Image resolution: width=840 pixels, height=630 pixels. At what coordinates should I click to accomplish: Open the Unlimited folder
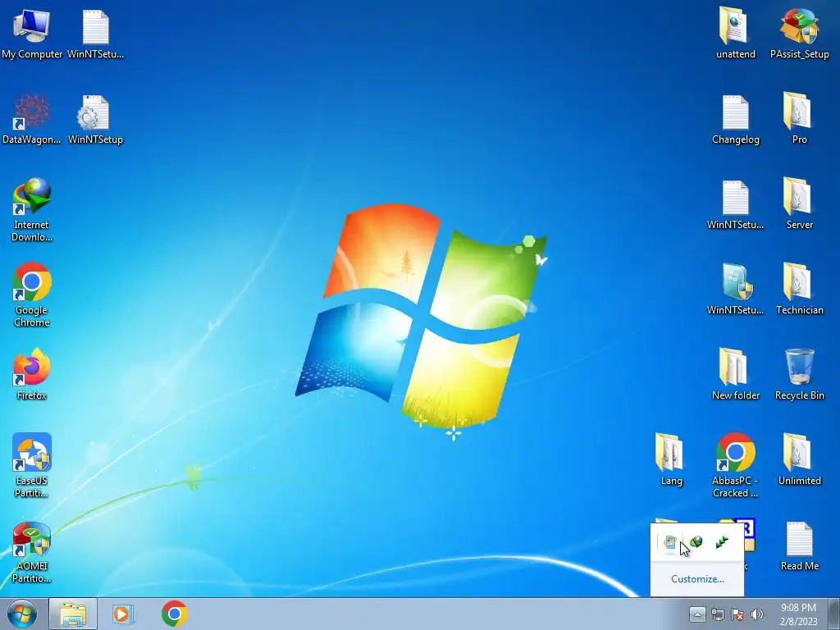[799, 459]
